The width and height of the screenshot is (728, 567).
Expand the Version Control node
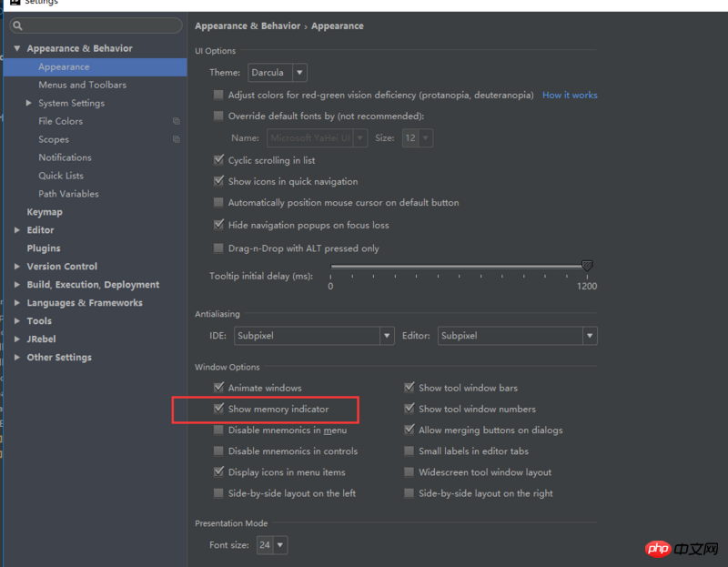point(17,266)
